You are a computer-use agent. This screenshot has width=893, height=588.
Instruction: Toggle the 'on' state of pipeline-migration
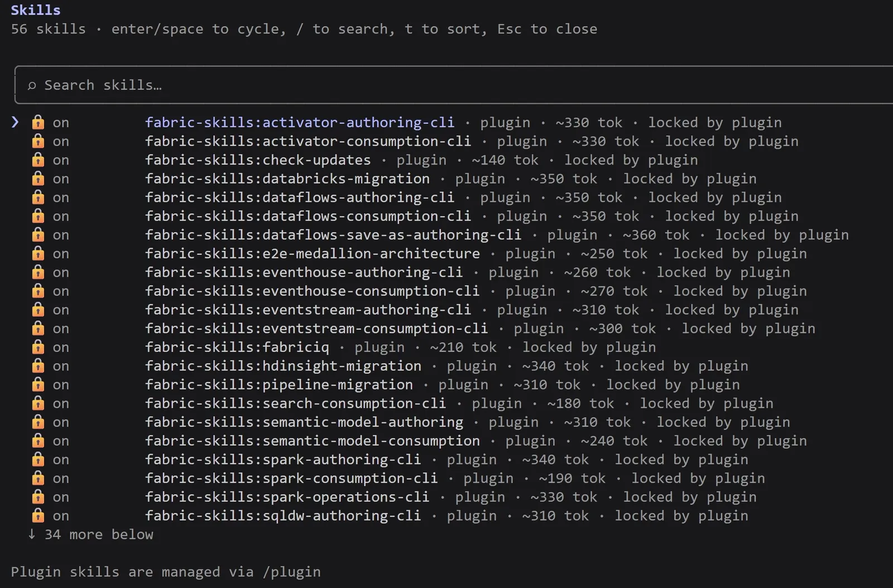pyautogui.click(x=61, y=385)
